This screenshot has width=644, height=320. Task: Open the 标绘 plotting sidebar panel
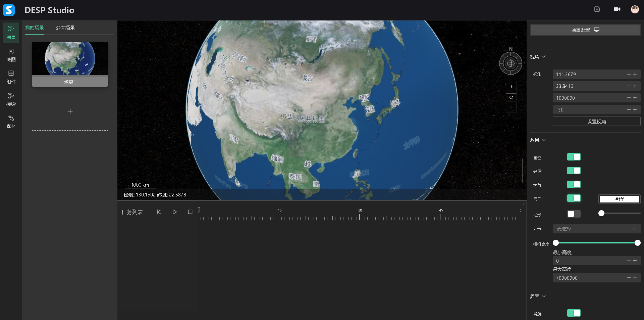point(11,100)
